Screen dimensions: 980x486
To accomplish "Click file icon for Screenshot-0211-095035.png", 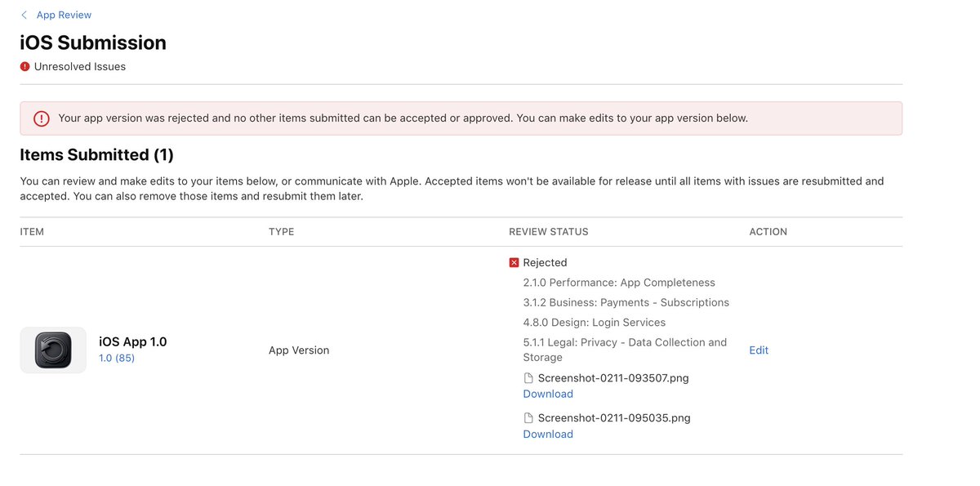I will coord(528,418).
